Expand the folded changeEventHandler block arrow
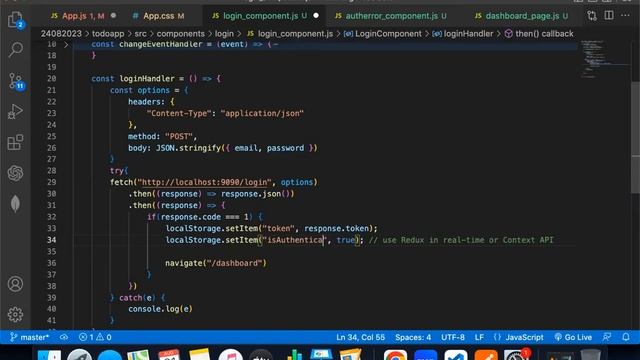The height and width of the screenshot is (360, 640). pyautogui.click(x=66, y=44)
